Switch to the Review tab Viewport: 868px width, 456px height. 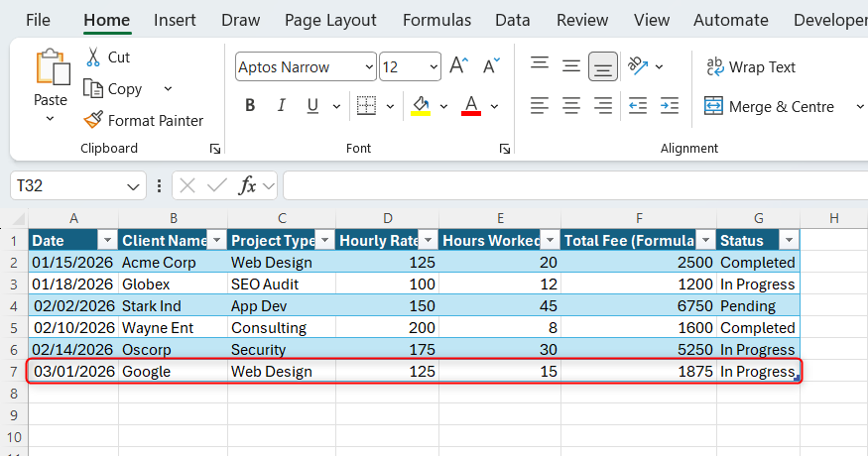582,21
